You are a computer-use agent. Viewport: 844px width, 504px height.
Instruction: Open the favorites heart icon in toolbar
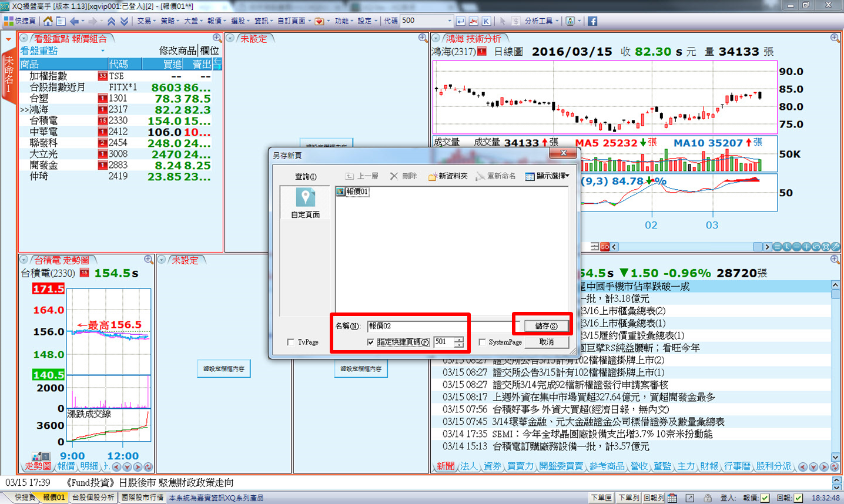click(319, 21)
